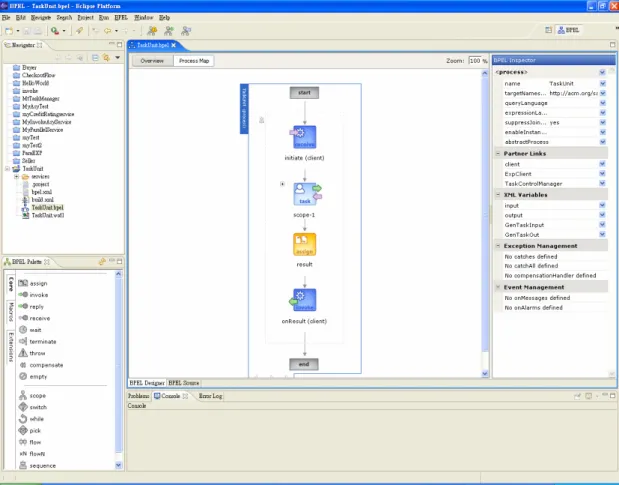This screenshot has height=485, width=619.
Task: Click the Run toolbar icon
Action: [x=55, y=31]
